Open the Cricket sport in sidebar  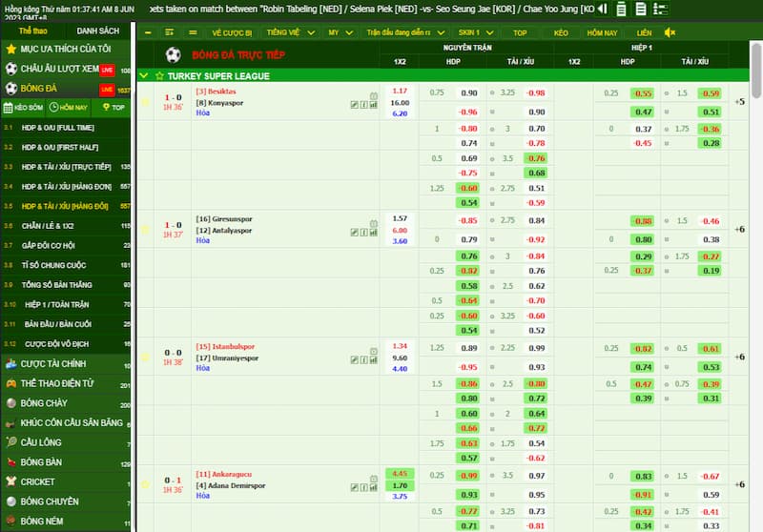(x=38, y=481)
